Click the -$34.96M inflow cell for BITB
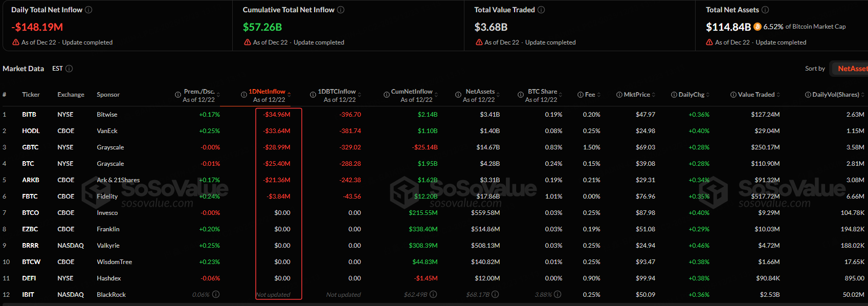The image size is (868, 306). 277,115
